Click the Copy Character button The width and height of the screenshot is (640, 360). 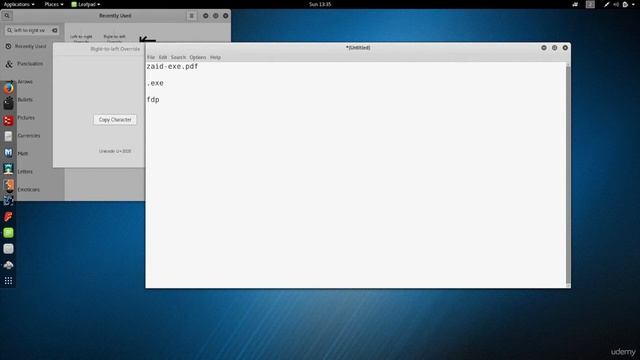pyautogui.click(x=115, y=120)
